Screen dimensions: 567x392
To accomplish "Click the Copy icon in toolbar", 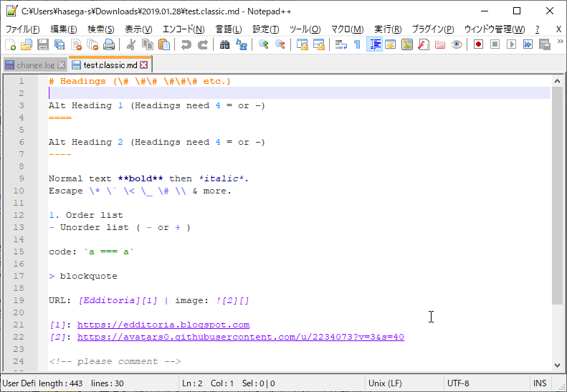I will pos(148,44).
